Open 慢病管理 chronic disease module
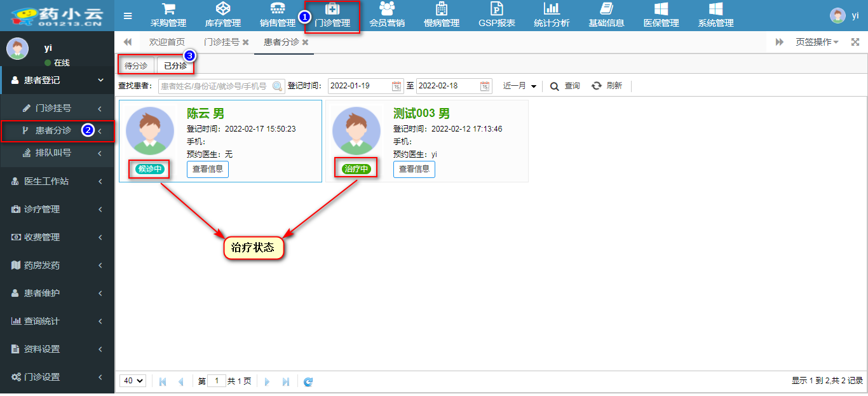The image size is (868, 396). [x=442, y=16]
